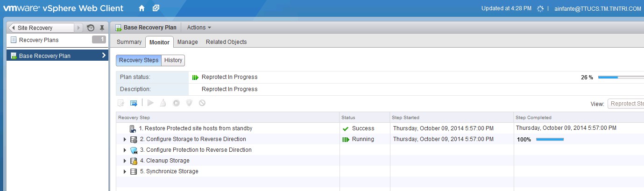Click the Recovery Plans count badge
The width and height of the screenshot is (644, 191).
pyautogui.click(x=99, y=40)
